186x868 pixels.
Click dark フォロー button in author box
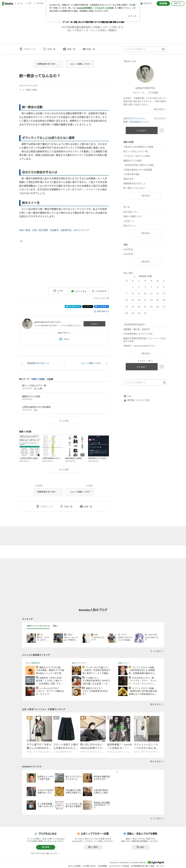[94, 324]
